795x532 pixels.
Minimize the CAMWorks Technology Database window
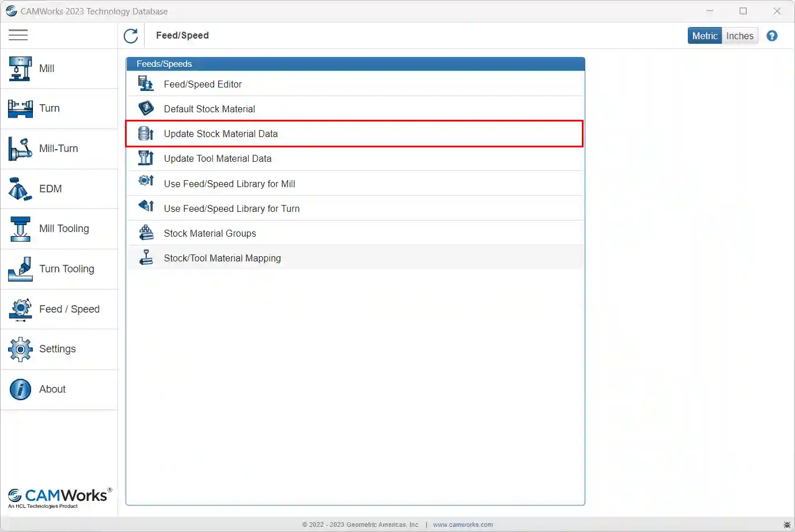pyautogui.click(x=710, y=11)
